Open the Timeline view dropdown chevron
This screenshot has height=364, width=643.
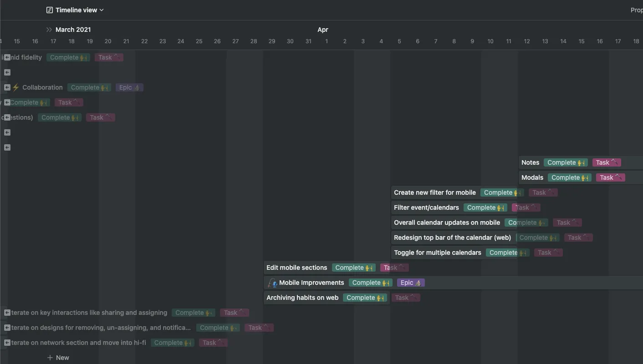coord(102,10)
